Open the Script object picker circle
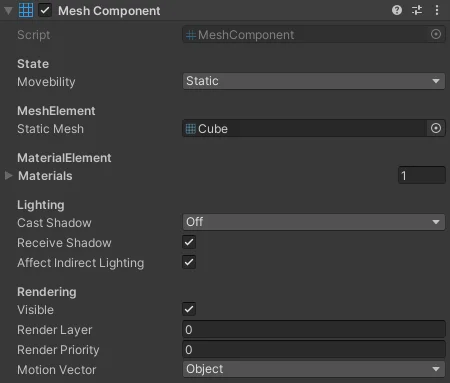 tap(436, 34)
